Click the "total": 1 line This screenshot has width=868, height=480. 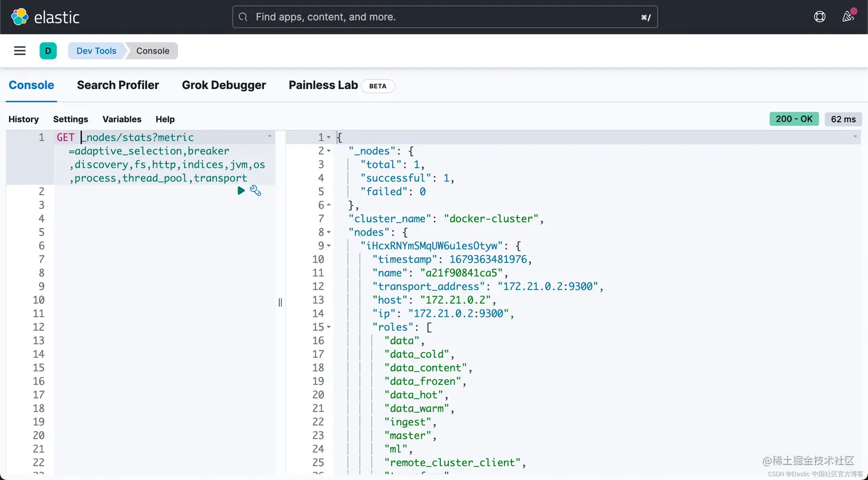392,165
